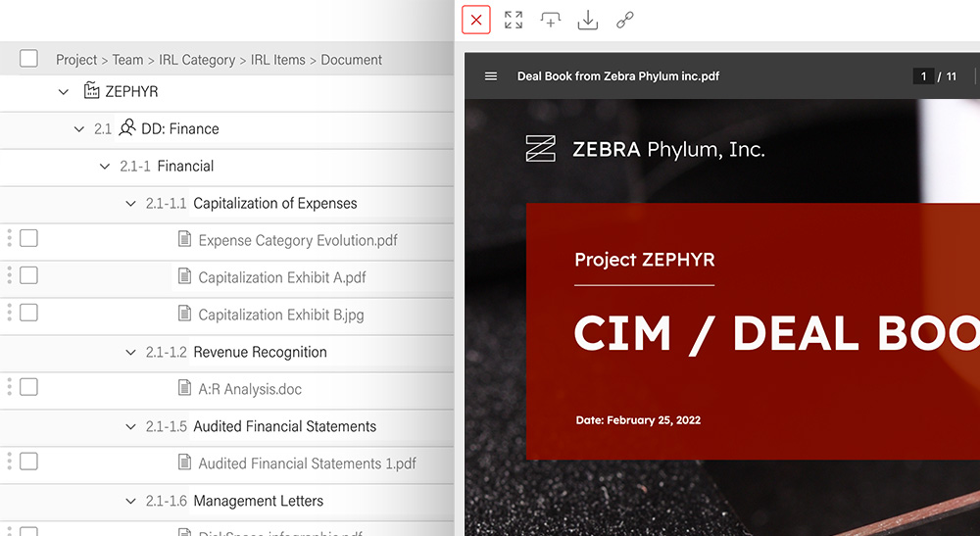The image size is (980, 536).
Task: Select the Financial category label
Action: [185, 166]
